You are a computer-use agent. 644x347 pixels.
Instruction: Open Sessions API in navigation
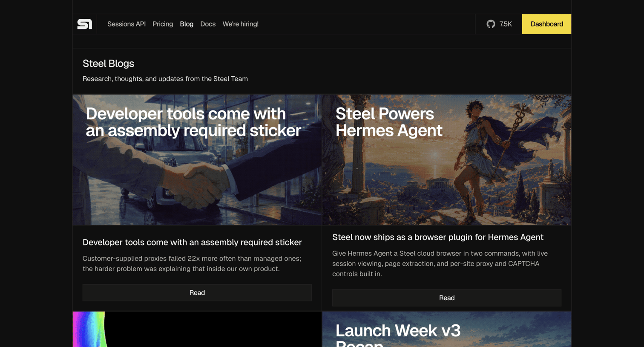(126, 24)
